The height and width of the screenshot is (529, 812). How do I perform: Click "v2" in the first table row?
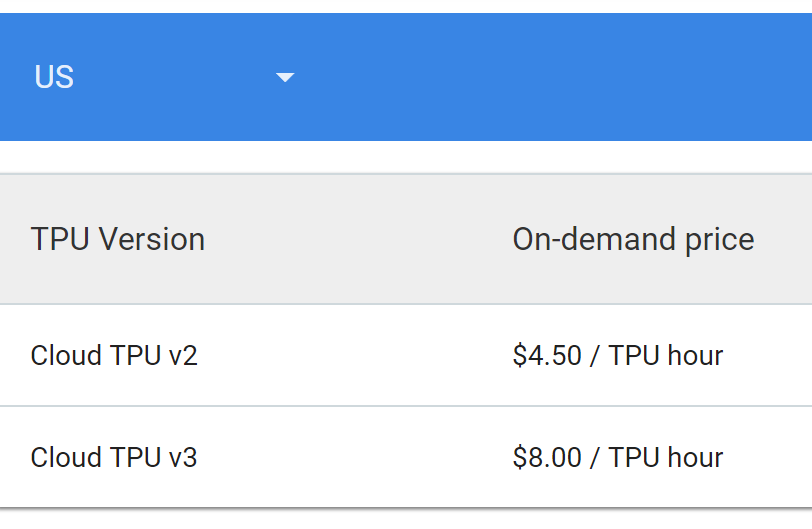tap(183, 356)
